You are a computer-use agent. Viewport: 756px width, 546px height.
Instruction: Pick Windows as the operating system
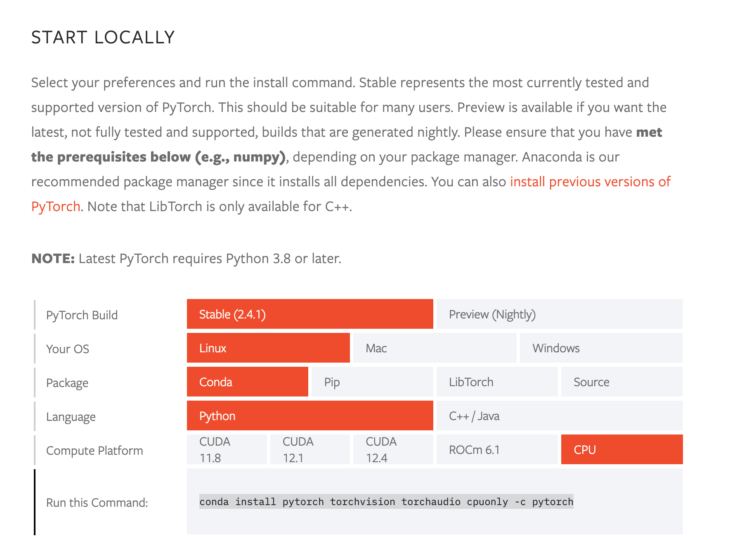tap(601, 348)
